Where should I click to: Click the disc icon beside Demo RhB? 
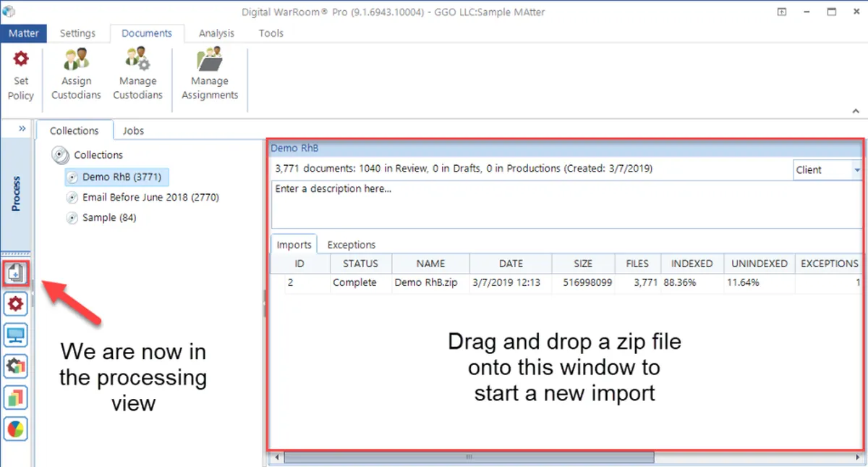point(72,177)
